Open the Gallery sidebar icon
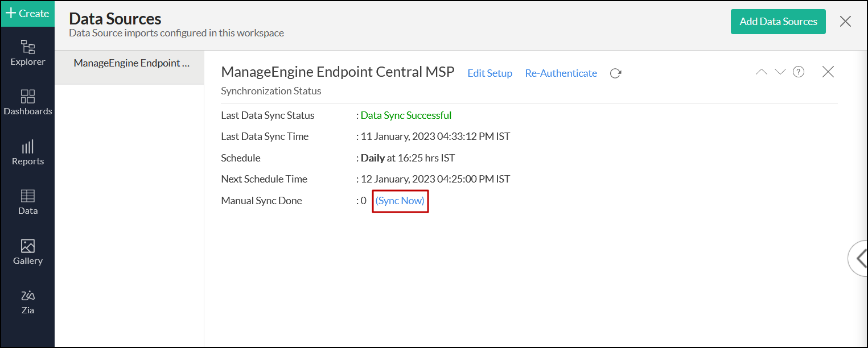Screen dimensions: 868x348 27,252
